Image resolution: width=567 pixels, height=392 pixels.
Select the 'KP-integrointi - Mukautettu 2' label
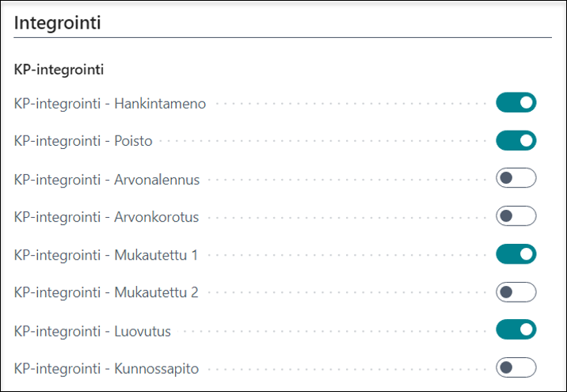[x=106, y=292]
